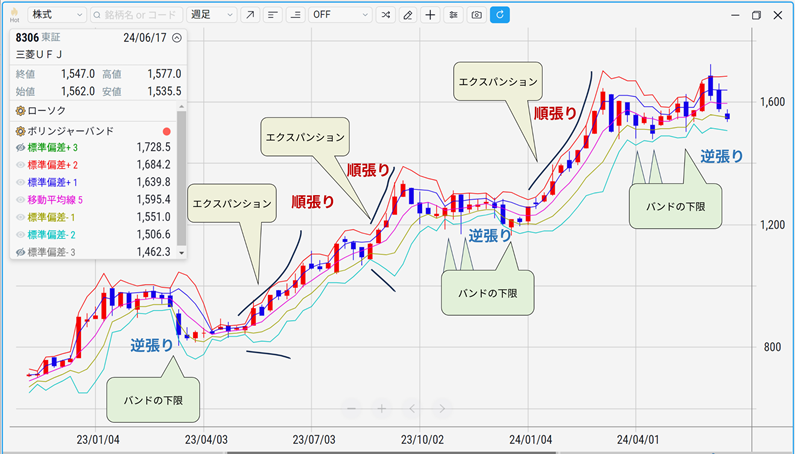This screenshot has height=454, width=795.
Task: Open ボリンジャーバンド gear settings
Action: [x=19, y=131]
